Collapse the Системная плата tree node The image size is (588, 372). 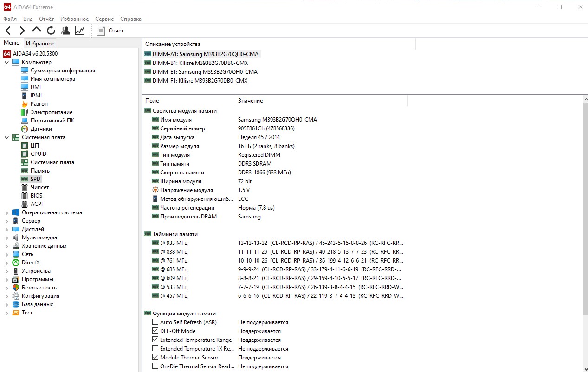(6, 137)
